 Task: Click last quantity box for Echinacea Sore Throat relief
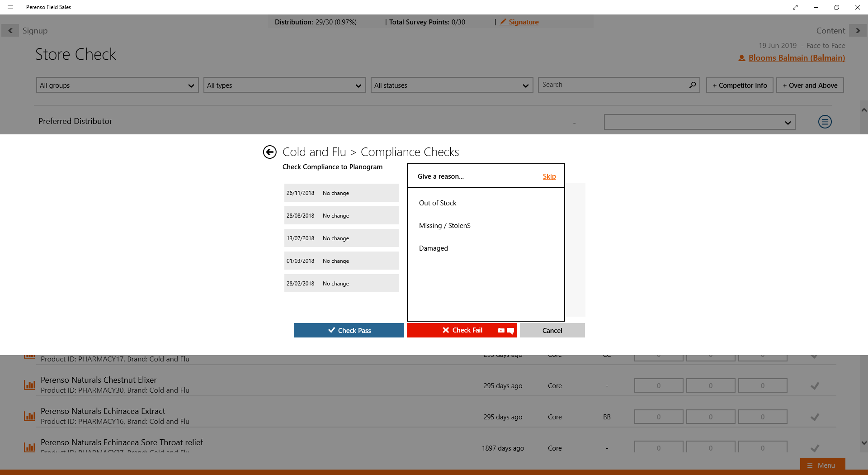point(763,447)
